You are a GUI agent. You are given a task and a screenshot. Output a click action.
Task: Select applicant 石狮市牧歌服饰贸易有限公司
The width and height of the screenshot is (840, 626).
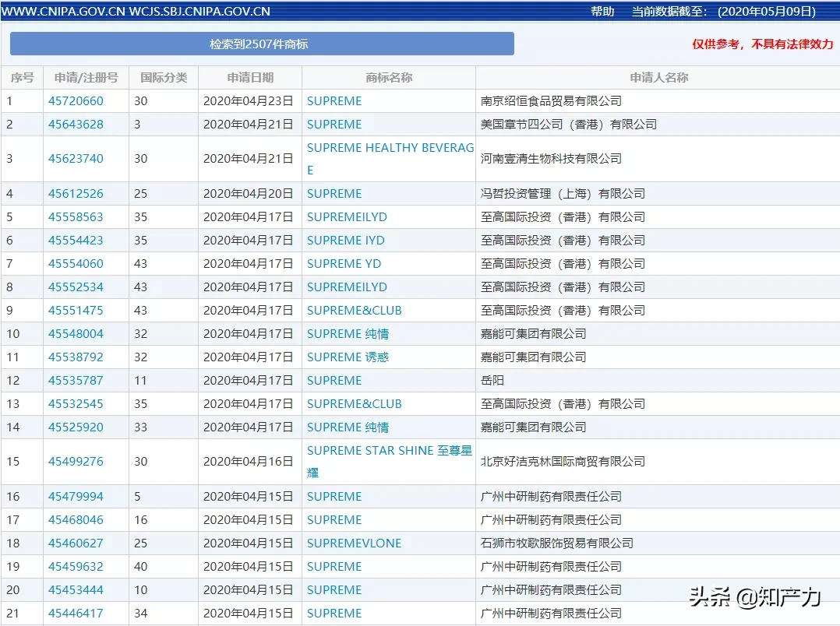pos(556,543)
